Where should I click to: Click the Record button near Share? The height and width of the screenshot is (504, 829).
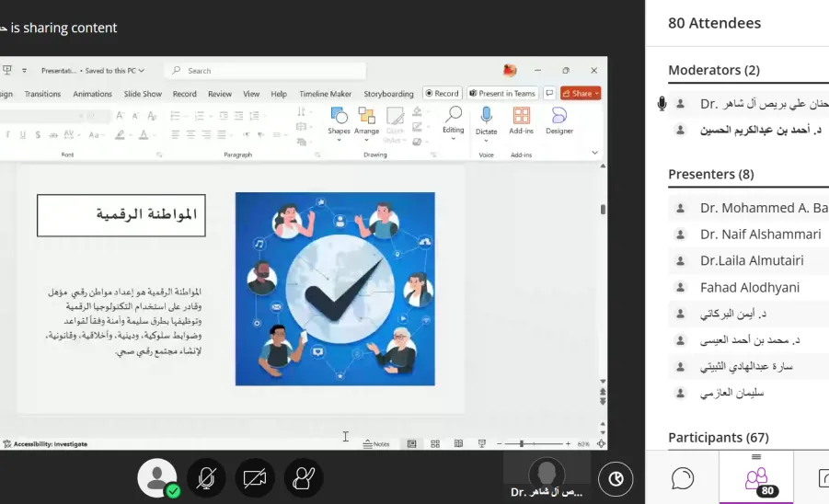443,94
